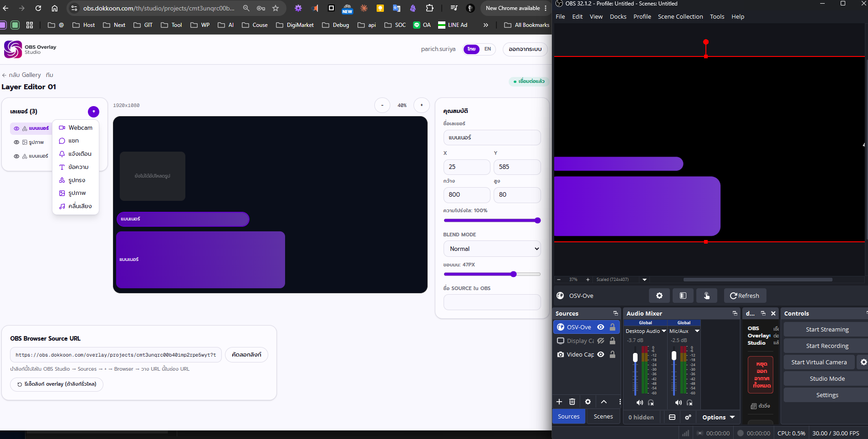
Task: Switch language to EN
Action: tap(488, 49)
